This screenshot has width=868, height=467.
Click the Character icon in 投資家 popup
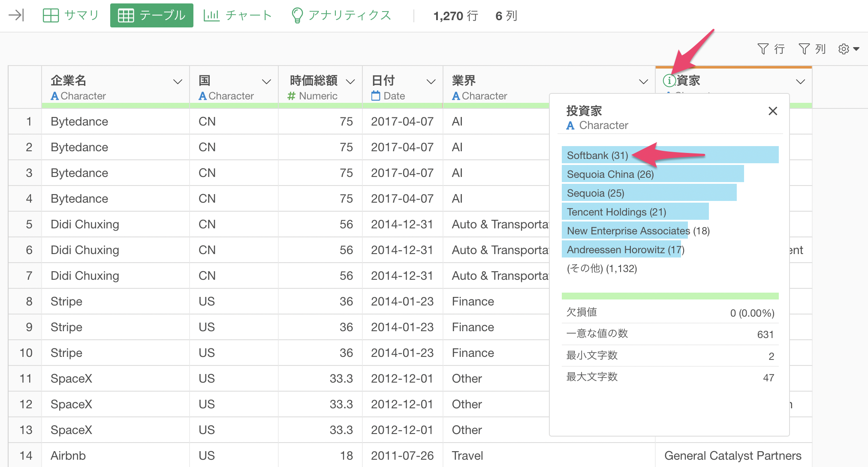[x=570, y=126]
